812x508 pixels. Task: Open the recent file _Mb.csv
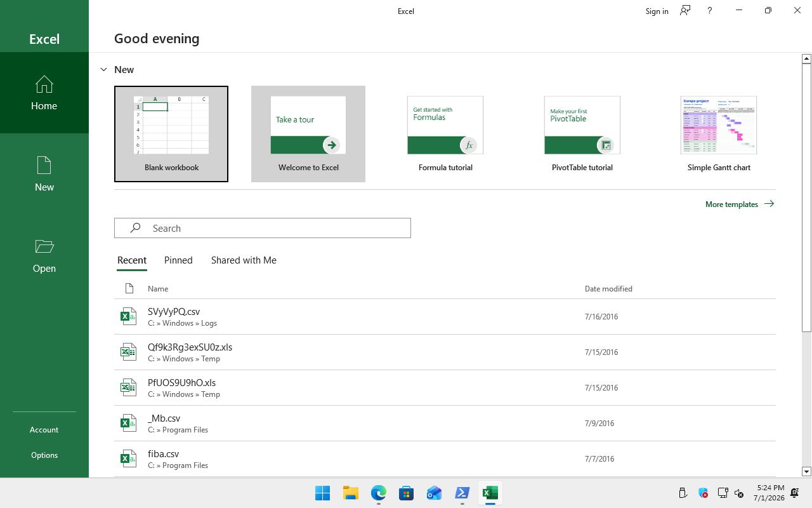click(x=445, y=423)
